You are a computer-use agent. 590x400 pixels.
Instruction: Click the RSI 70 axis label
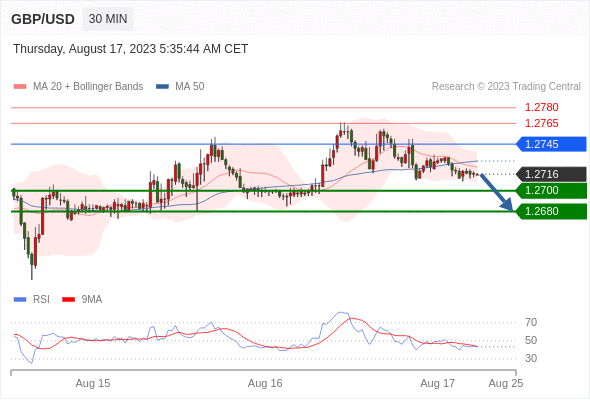point(531,322)
